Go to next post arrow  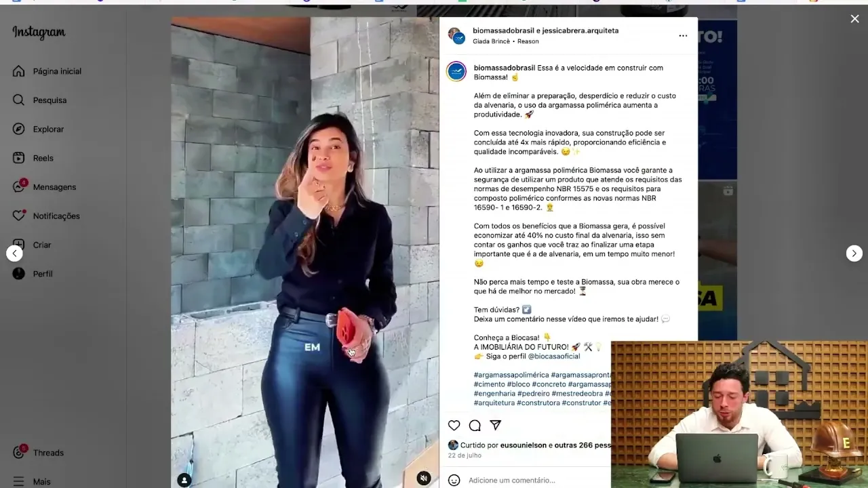pos(854,253)
